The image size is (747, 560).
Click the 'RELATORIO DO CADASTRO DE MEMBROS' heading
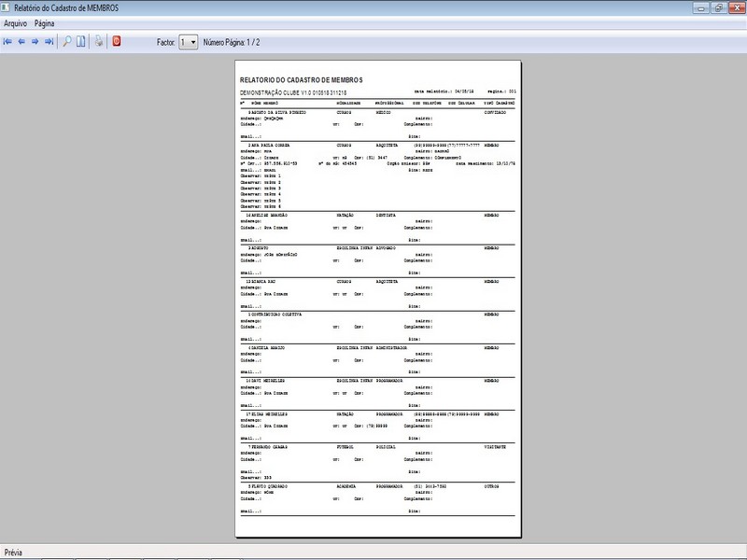pos(301,80)
